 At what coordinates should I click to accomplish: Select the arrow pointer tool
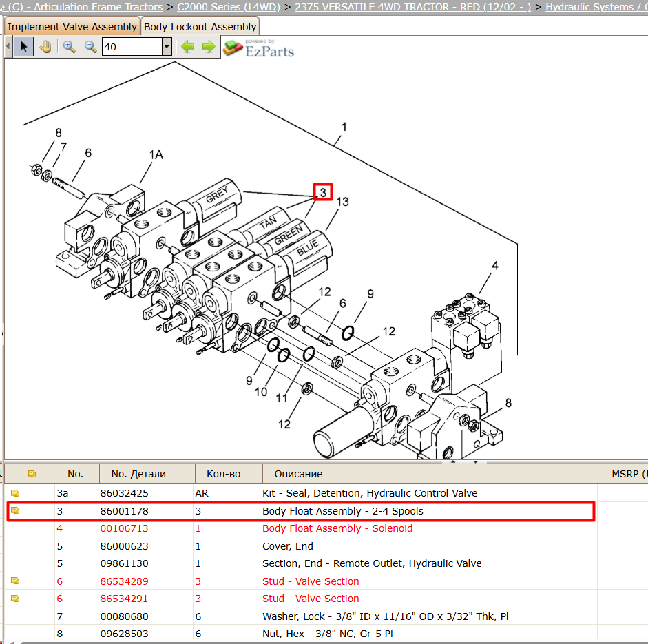tap(23, 46)
